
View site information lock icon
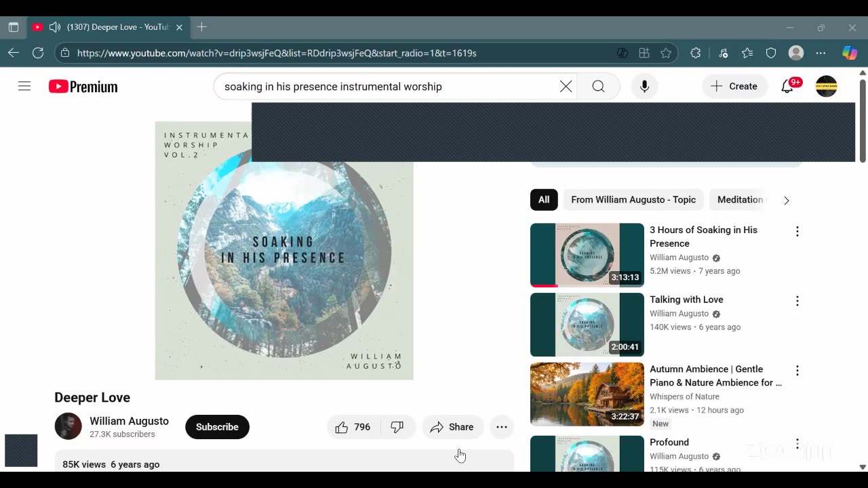(64, 53)
